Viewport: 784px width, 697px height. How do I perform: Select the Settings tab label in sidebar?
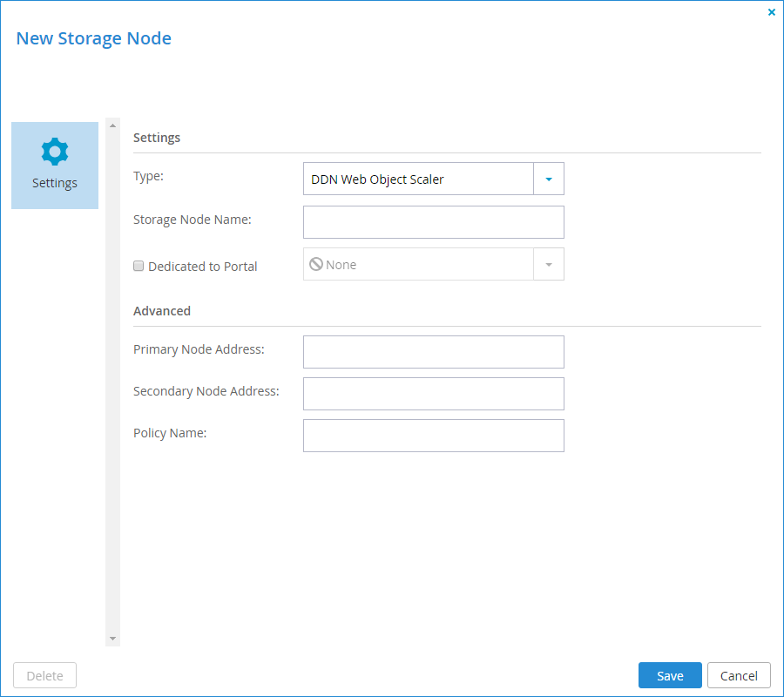[x=55, y=183]
